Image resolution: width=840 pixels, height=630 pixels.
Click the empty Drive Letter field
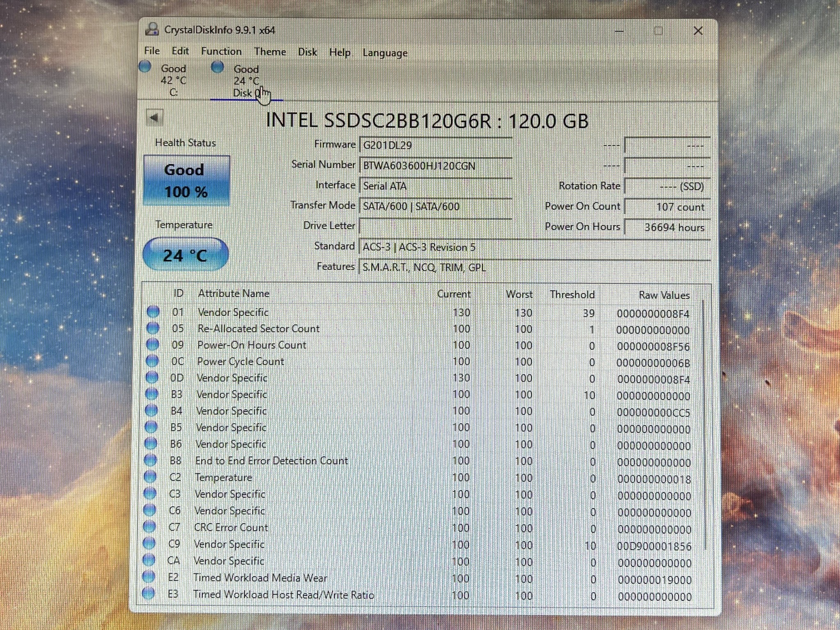[x=436, y=226]
